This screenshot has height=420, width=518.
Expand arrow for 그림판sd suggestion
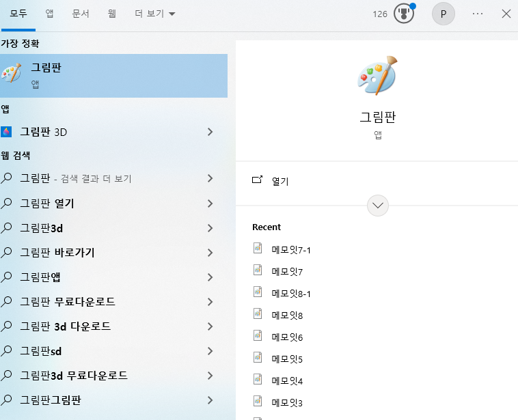click(210, 351)
